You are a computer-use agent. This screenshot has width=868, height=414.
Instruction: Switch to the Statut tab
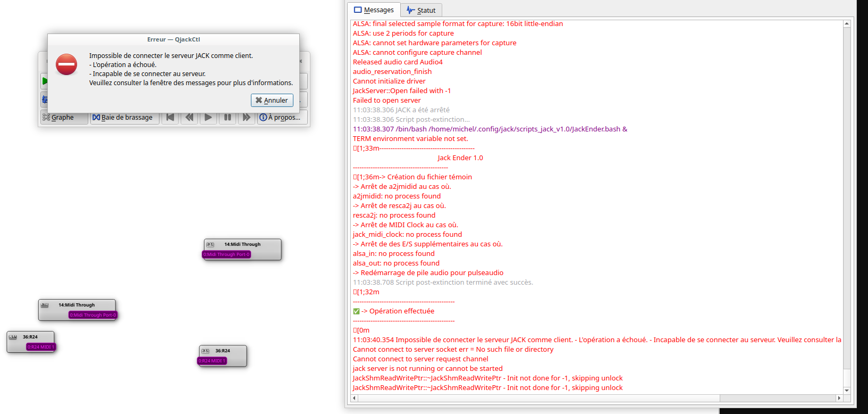[x=421, y=10]
